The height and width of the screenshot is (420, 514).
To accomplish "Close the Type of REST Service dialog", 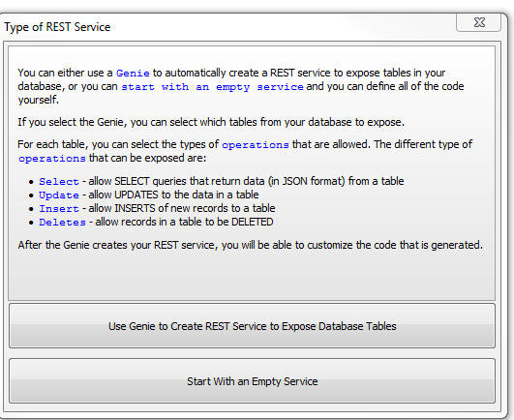I will [x=478, y=22].
